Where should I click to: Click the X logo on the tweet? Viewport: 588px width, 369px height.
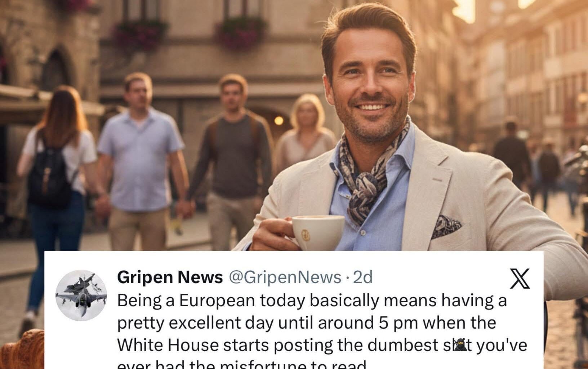(x=520, y=279)
